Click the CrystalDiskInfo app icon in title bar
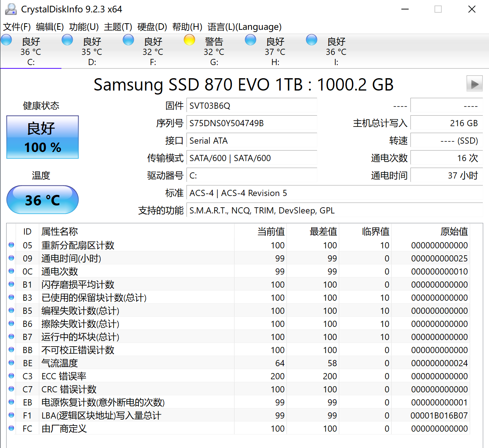The width and height of the screenshot is (489, 448). pyautogui.click(x=11, y=9)
